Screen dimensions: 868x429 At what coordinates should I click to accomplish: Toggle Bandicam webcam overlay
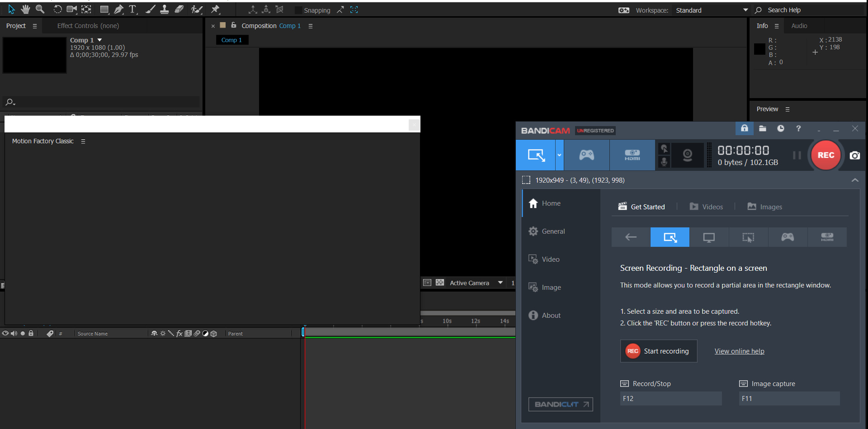pos(687,155)
